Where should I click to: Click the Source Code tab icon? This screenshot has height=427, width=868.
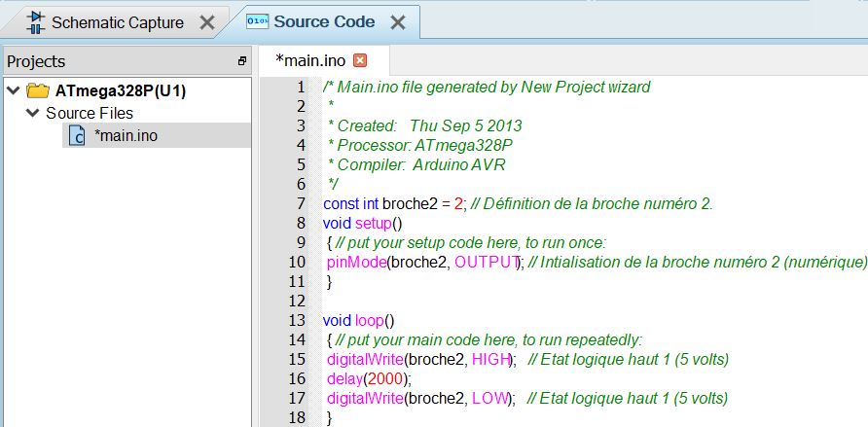click(257, 21)
